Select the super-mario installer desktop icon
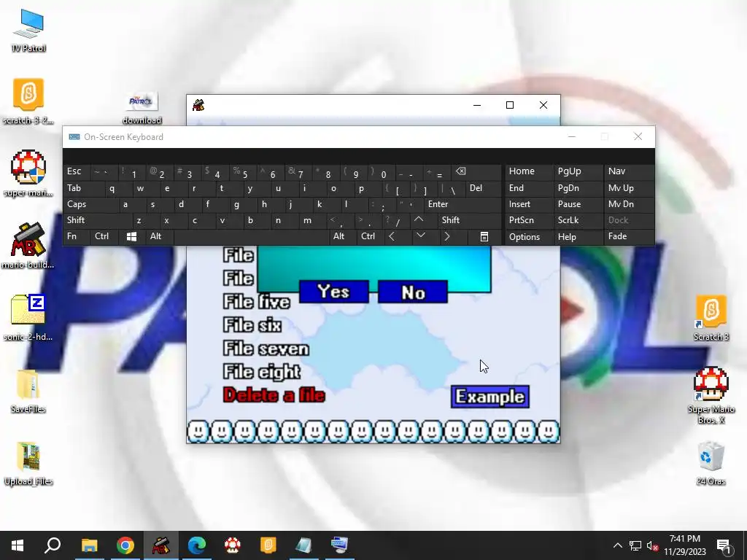This screenshot has height=560, width=747. [x=28, y=174]
